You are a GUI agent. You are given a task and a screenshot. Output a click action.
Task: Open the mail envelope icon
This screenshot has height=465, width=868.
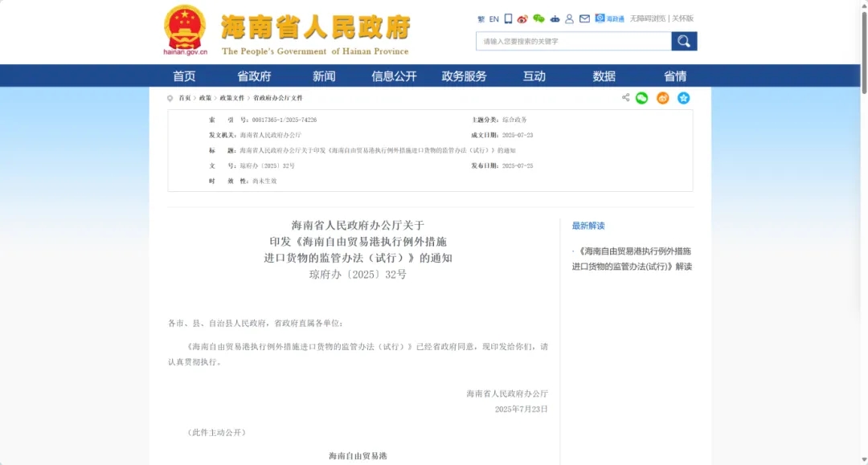point(584,18)
